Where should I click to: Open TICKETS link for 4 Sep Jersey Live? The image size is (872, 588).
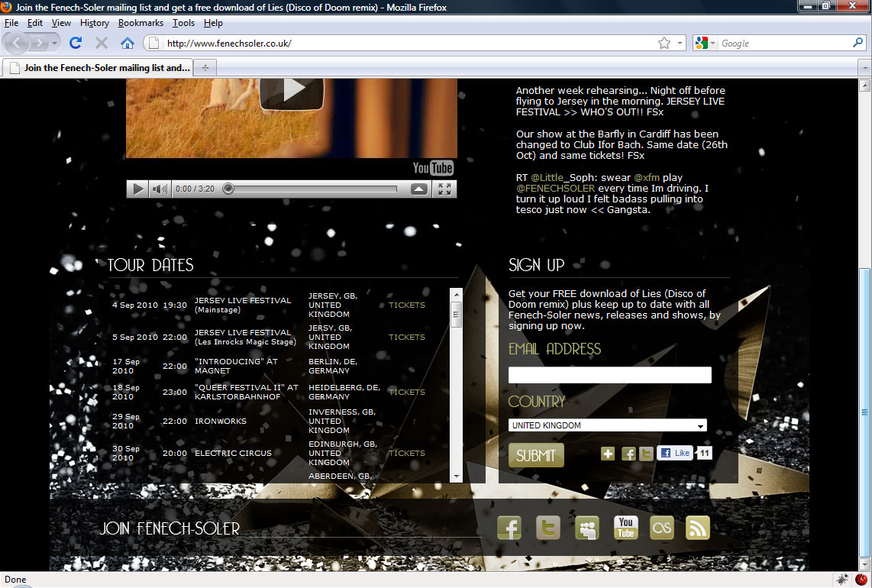[x=406, y=305]
